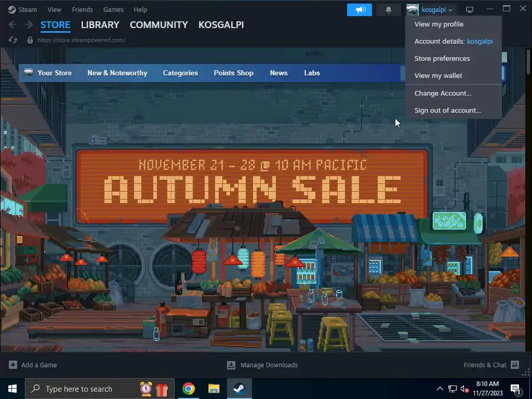The width and height of the screenshot is (532, 399).
Task: Open the KOSGALPI profile tab
Action: pyautogui.click(x=221, y=25)
